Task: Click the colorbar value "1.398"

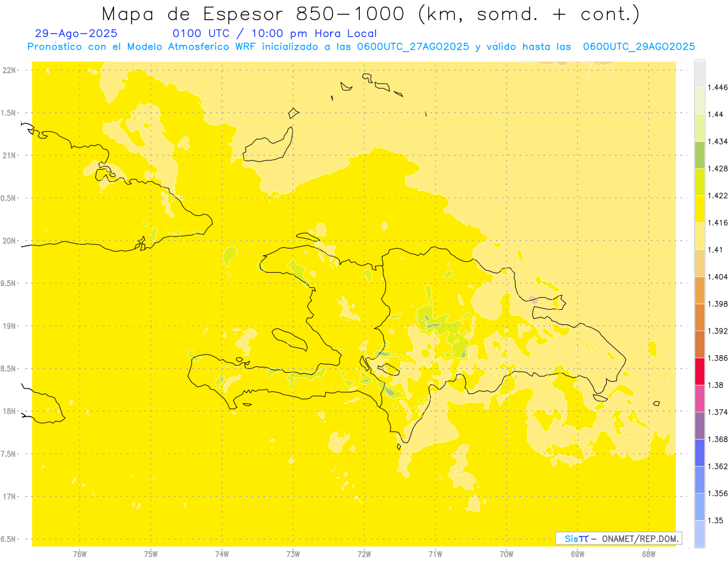Action: point(718,304)
